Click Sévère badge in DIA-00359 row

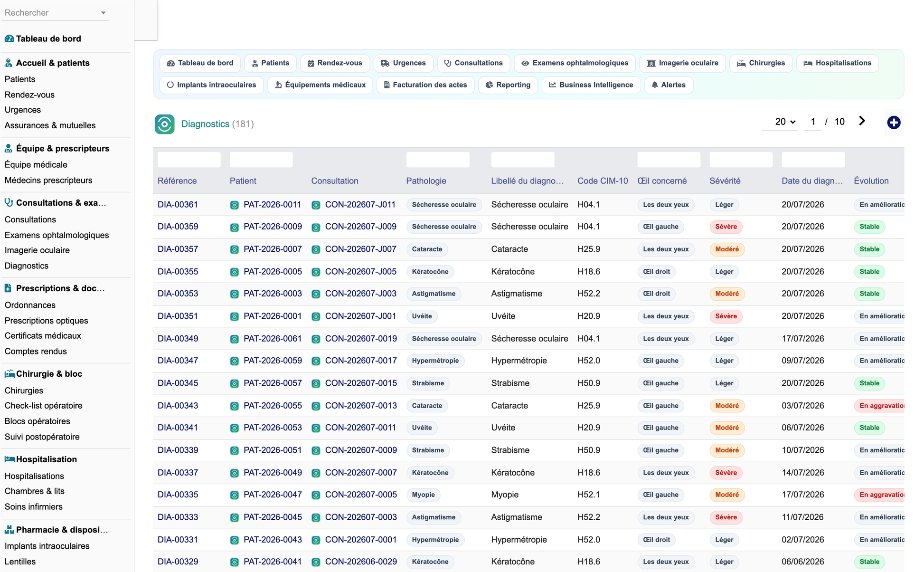click(x=726, y=227)
